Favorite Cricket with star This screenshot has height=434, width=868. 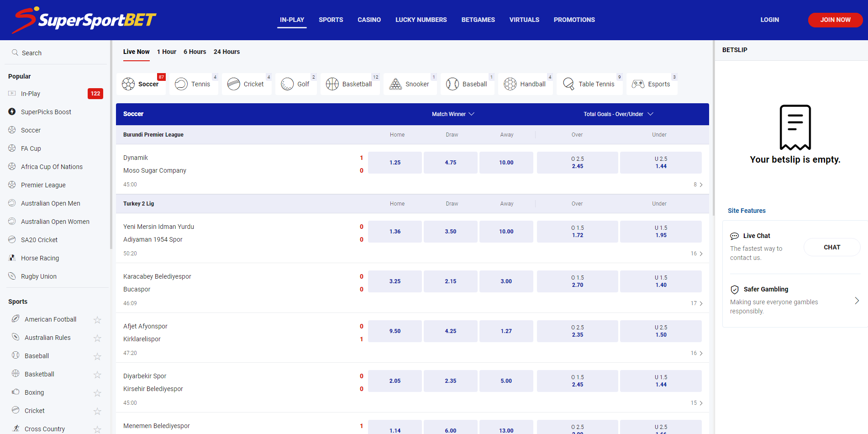pos(97,411)
